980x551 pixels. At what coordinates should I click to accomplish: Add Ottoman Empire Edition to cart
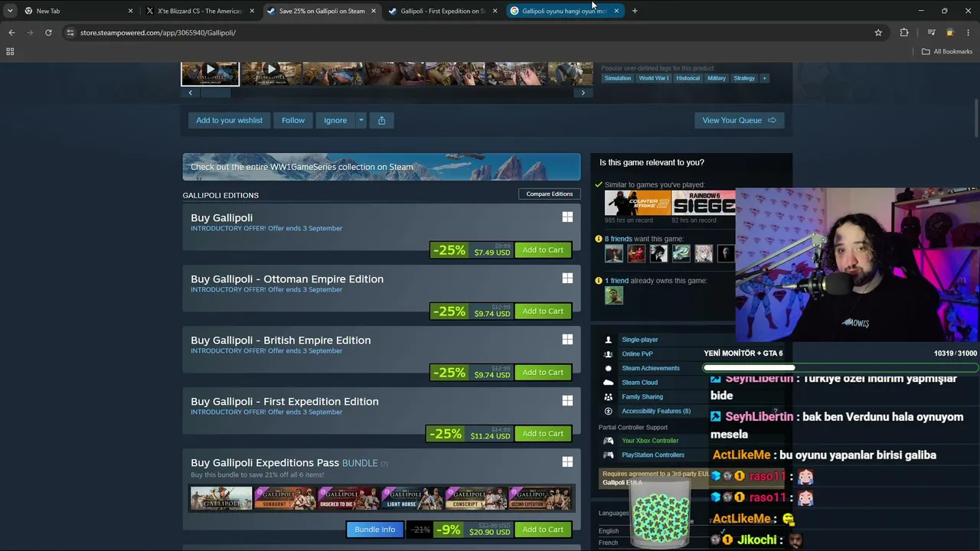(x=543, y=311)
